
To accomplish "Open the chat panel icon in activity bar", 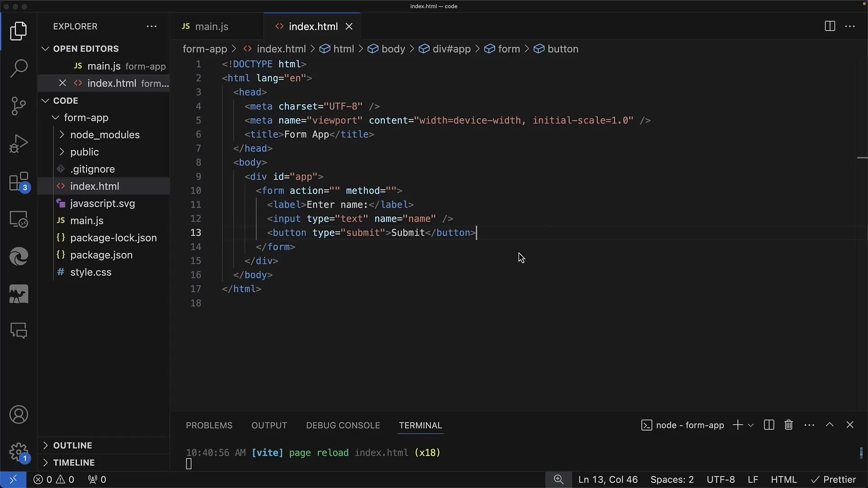I will click(19, 331).
